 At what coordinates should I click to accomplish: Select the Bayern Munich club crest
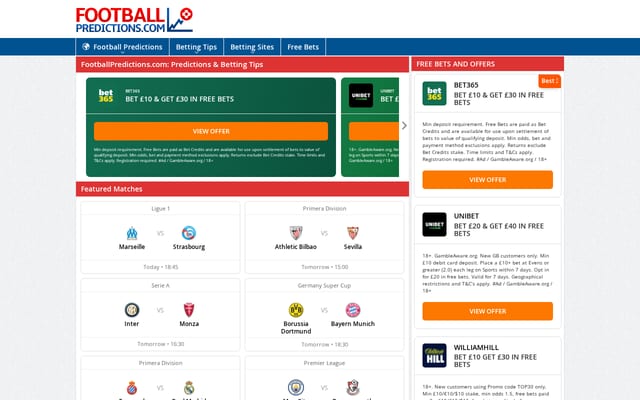click(x=353, y=310)
